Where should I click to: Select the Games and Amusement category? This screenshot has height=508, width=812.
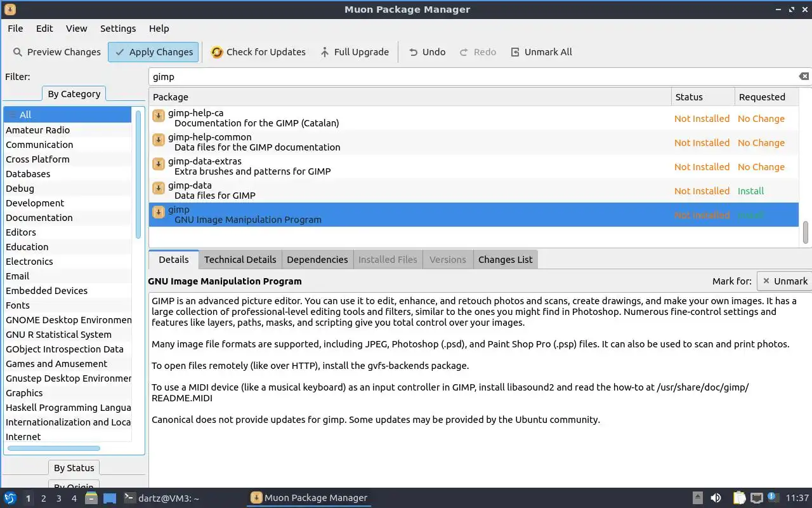67,364
